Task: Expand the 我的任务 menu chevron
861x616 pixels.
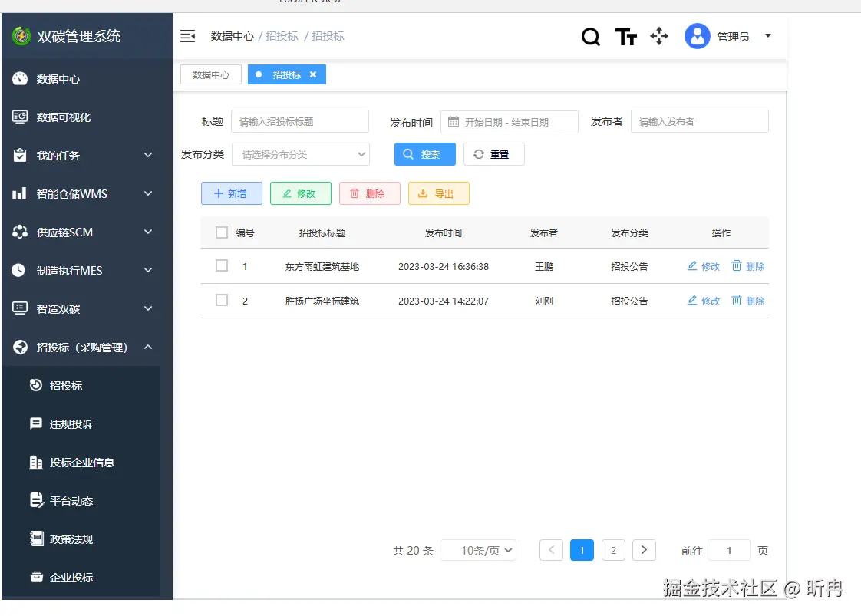Action: point(148,156)
